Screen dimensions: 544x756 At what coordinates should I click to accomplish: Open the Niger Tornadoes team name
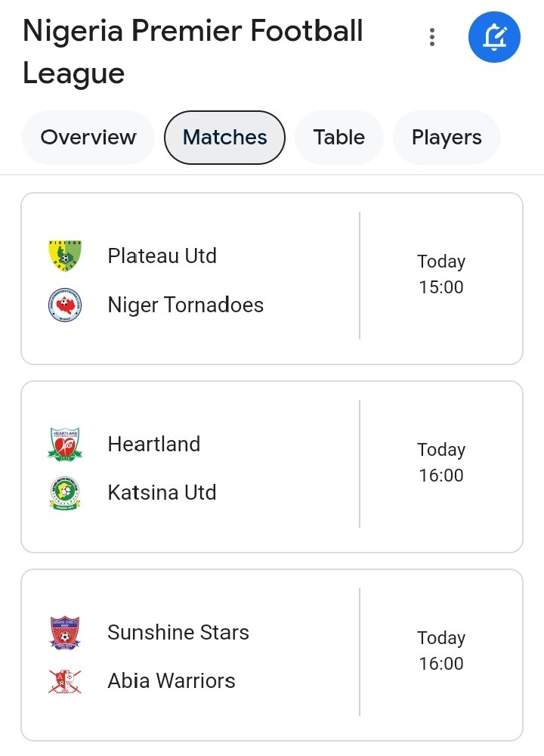(186, 305)
